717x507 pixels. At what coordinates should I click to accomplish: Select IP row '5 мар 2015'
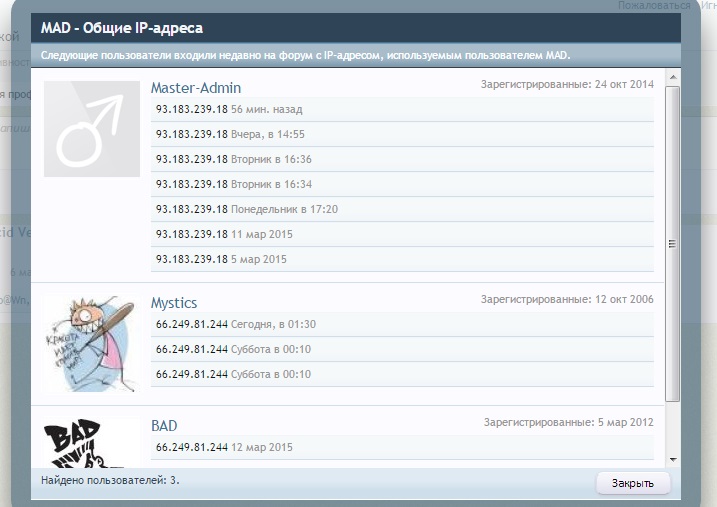coord(402,259)
